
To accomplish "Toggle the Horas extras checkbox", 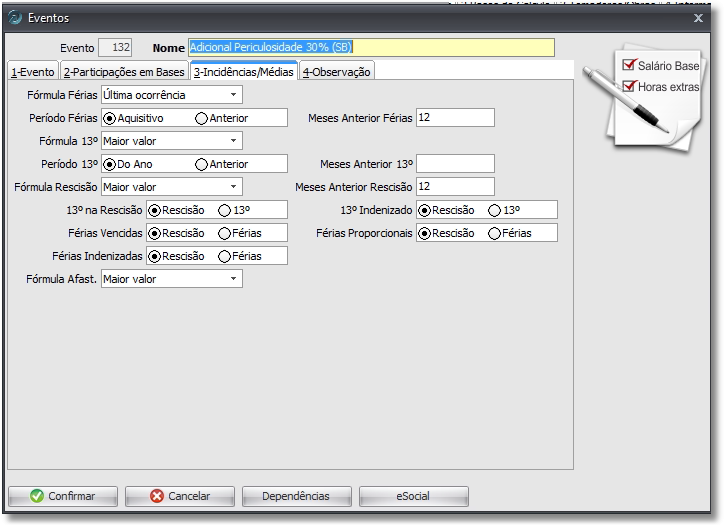I will pos(628,86).
